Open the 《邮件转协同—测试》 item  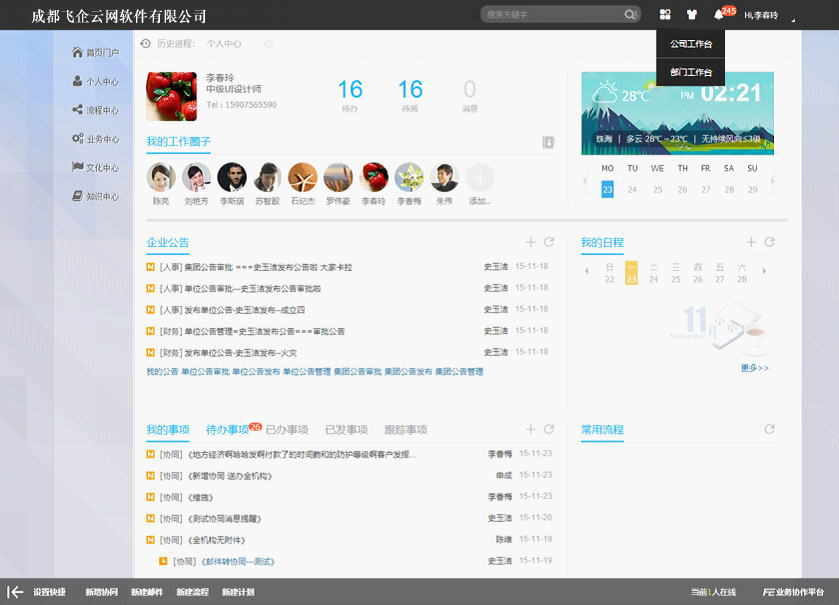tap(238, 562)
